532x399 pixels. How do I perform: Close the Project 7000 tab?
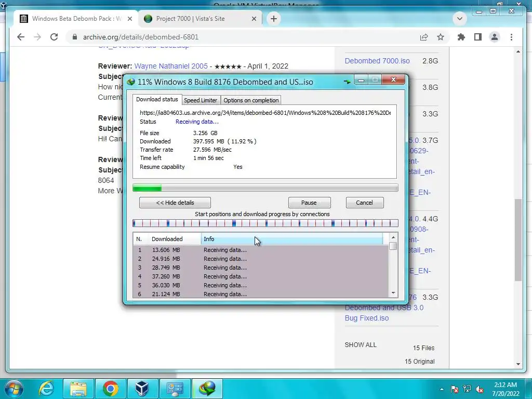tap(254, 19)
